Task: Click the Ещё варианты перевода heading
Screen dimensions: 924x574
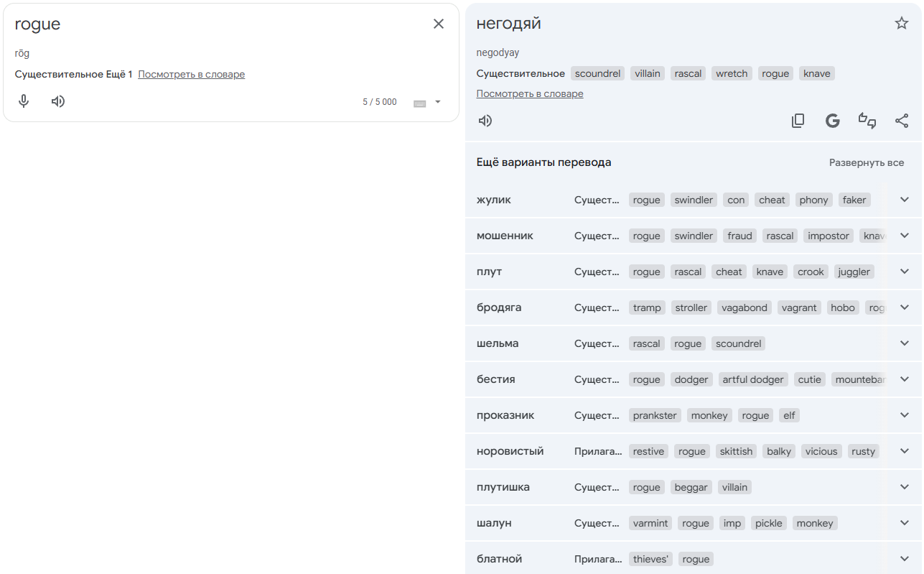Action: 544,162
